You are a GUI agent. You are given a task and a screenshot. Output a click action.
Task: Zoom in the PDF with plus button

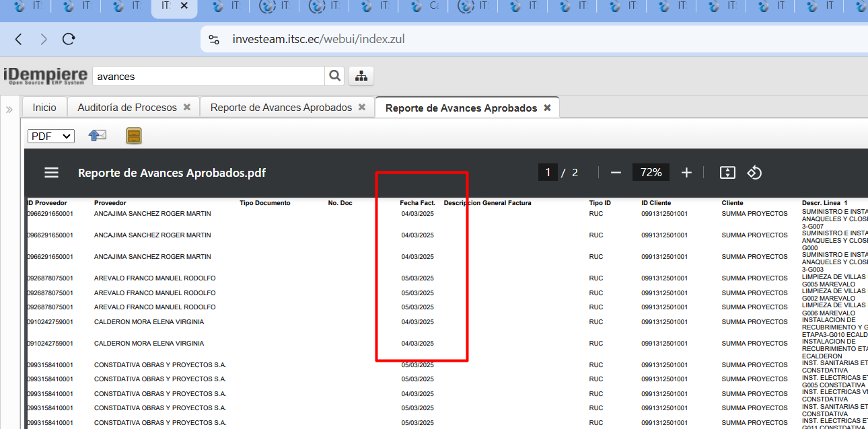tap(686, 173)
